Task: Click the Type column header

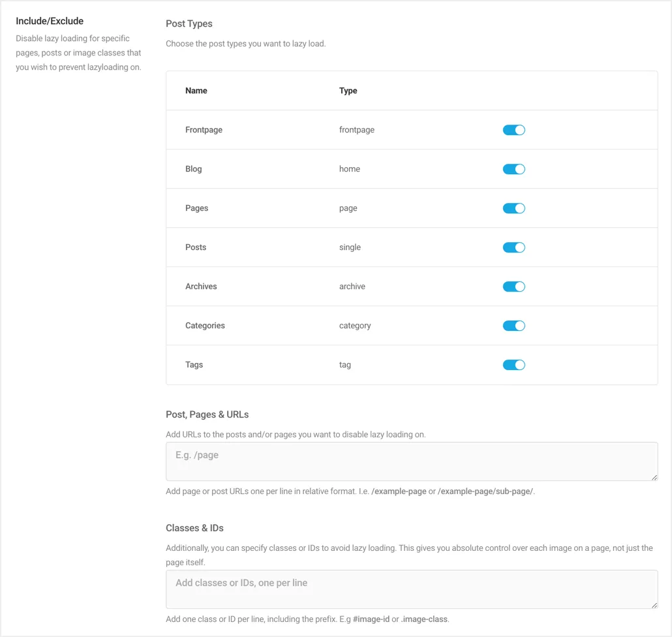Action: point(348,90)
